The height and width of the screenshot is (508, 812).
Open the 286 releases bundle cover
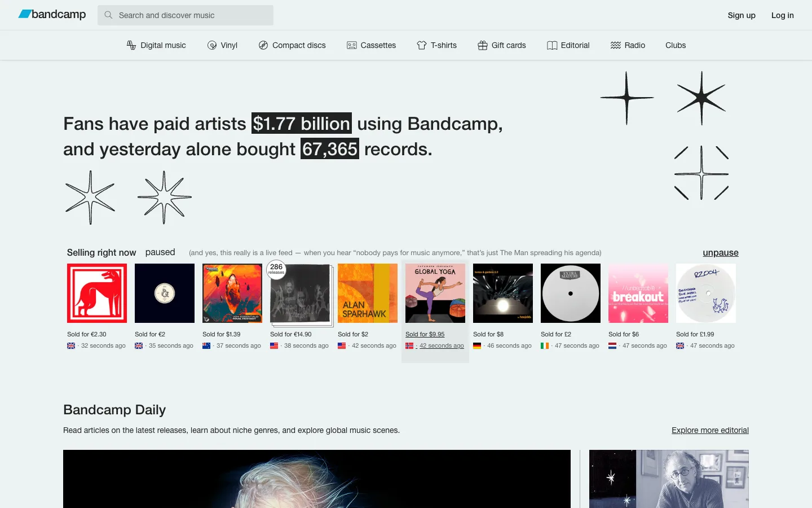pos(300,295)
